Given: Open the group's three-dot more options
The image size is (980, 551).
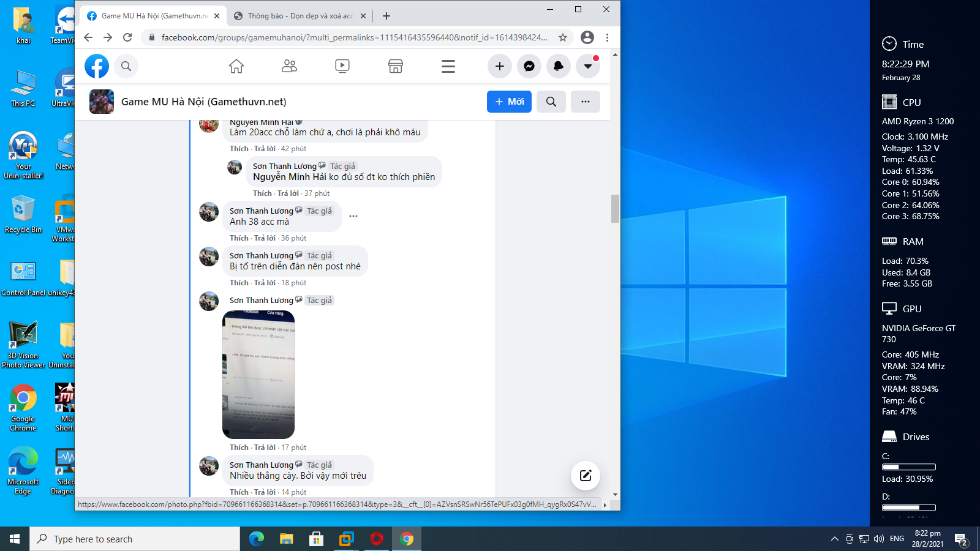Looking at the screenshot, I should pos(586,102).
